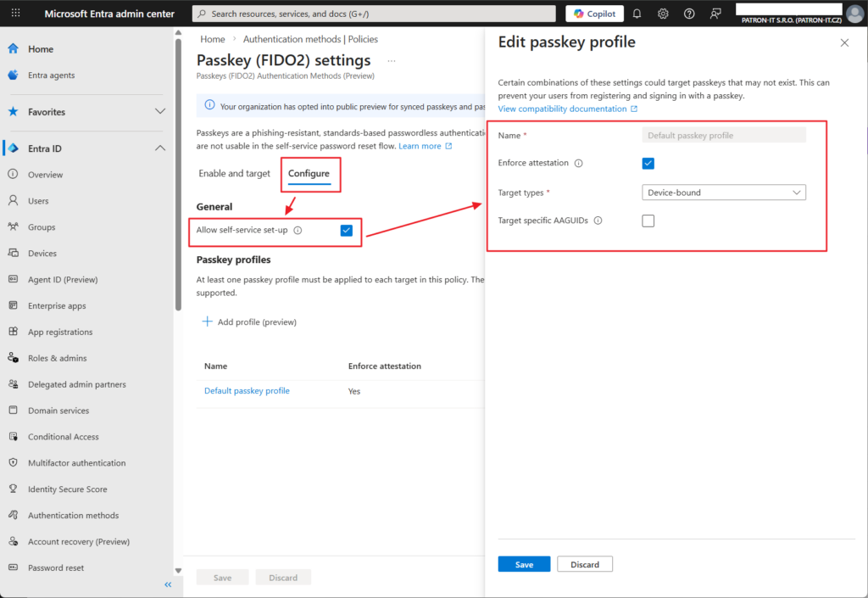868x598 pixels.
Task: Click the Target specific AAGUIDs info icon
Action: 598,221
